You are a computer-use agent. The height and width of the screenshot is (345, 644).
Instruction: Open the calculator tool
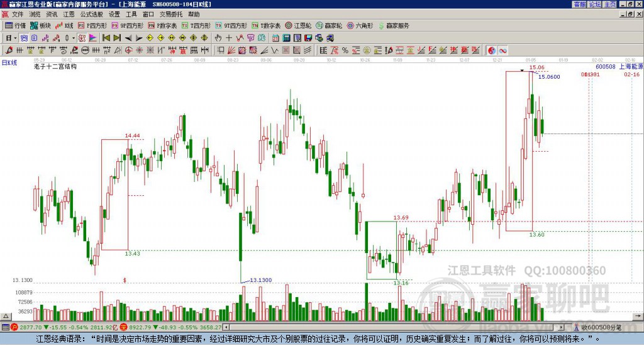(x=286, y=38)
